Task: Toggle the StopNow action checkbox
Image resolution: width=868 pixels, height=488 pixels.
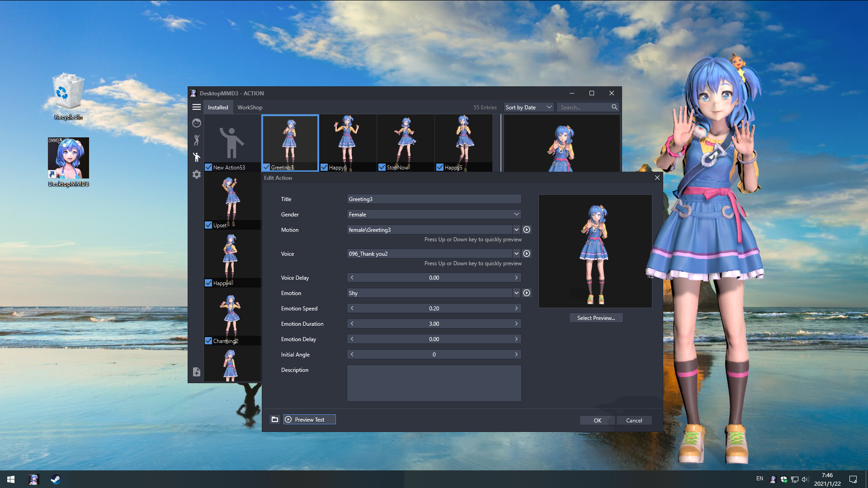Action: click(x=382, y=167)
